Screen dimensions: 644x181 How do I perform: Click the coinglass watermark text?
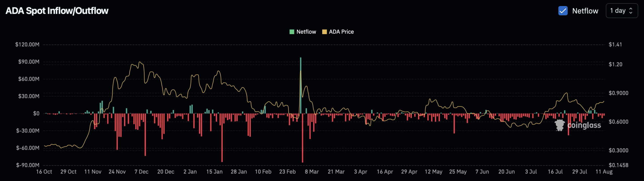584,125
